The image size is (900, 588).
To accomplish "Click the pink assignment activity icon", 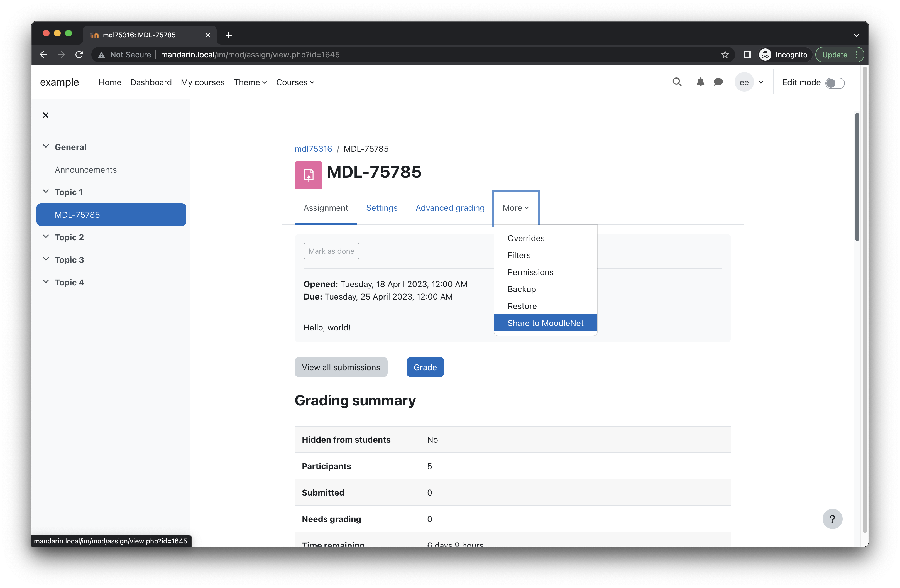I will point(308,175).
